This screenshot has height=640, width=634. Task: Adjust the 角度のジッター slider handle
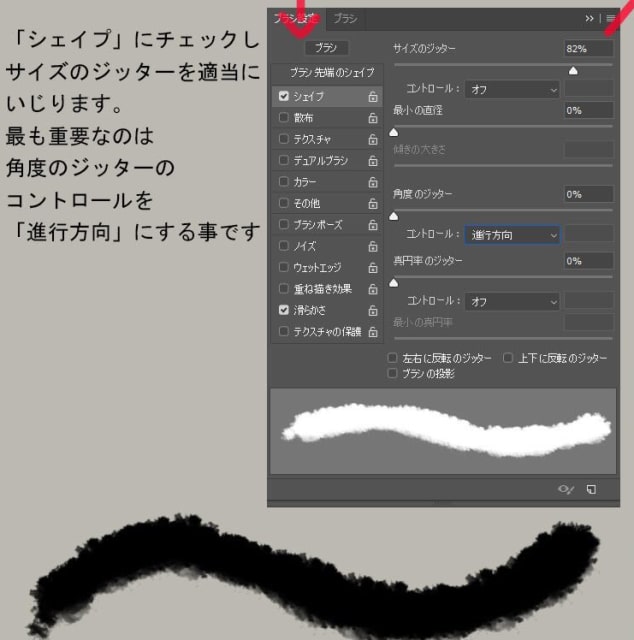click(394, 216)
